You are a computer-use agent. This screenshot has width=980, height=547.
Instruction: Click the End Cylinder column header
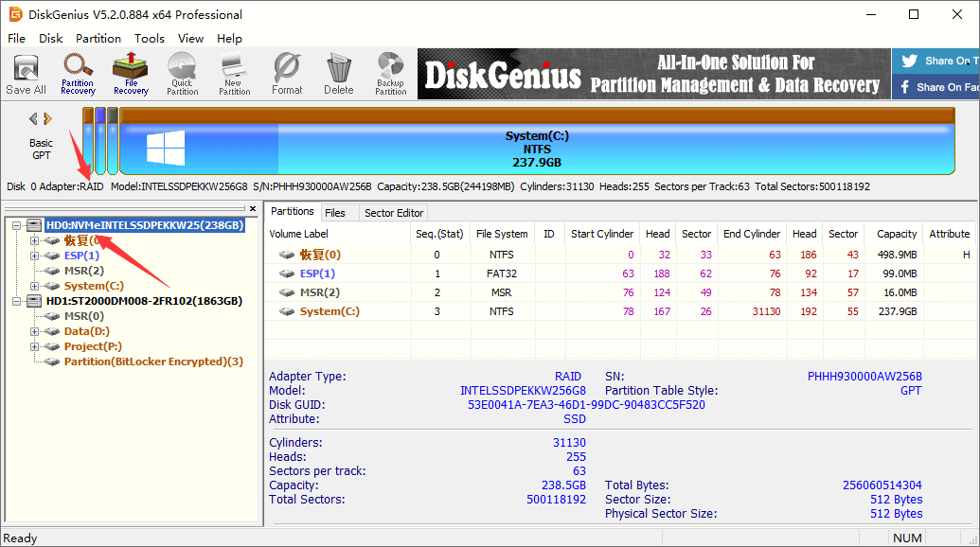pyautogui.click(x=752, y=234)
